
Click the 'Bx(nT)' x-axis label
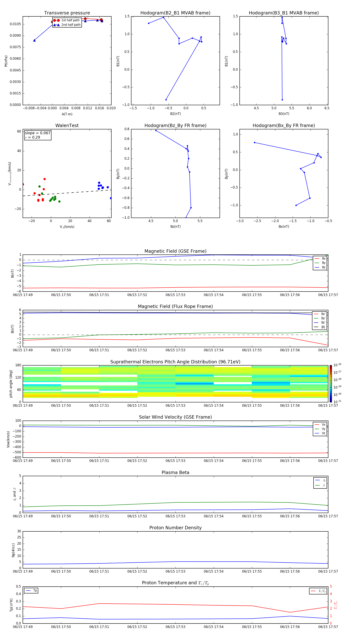(284, 227)
